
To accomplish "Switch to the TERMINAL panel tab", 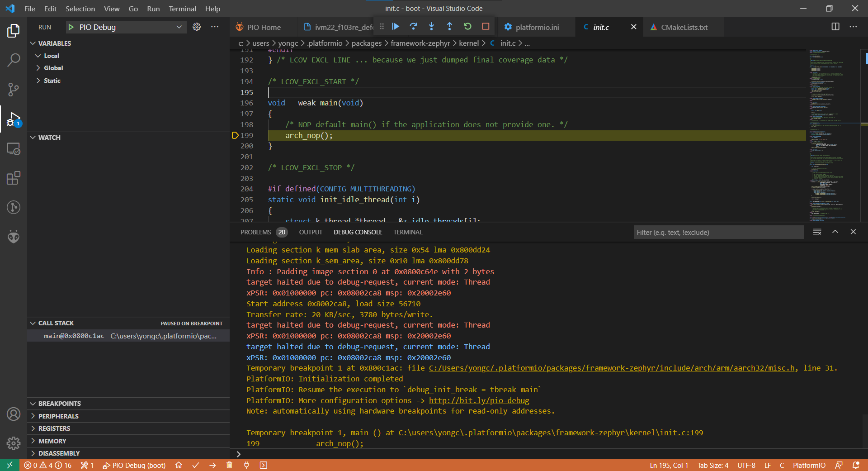I will (x=408, y=232).
